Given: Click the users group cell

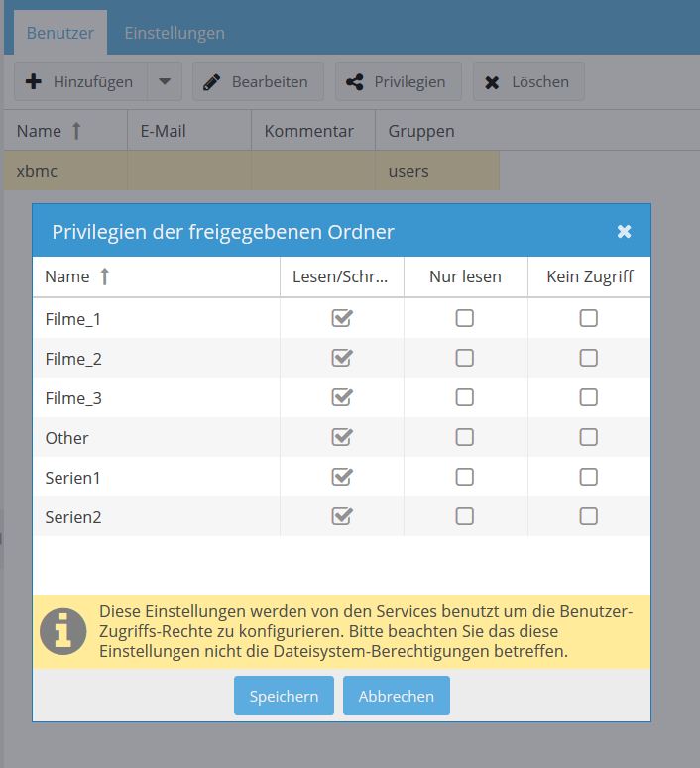Looking at the screenshot, I should (x=437, y=170).
